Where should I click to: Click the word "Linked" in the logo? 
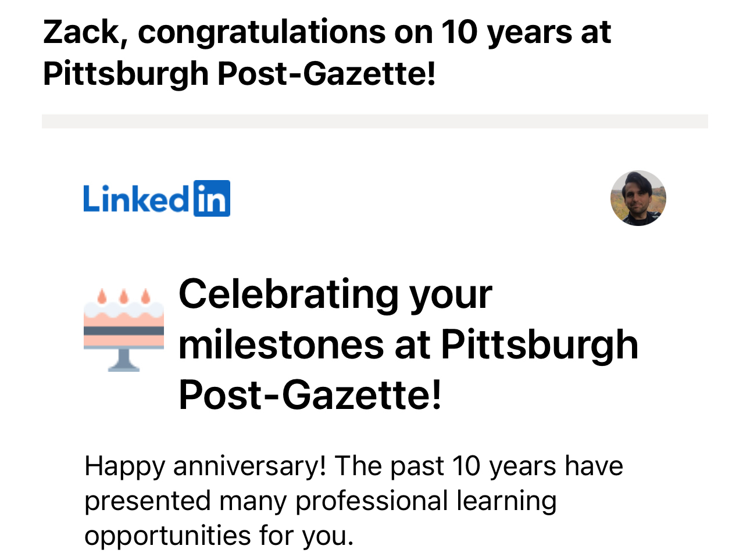135,199
